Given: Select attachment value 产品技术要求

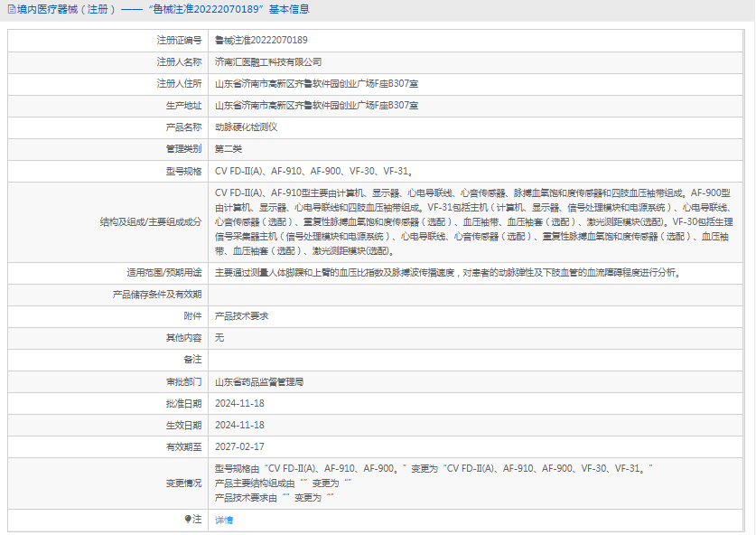Looking at the screenshot, I should point(241,316).
